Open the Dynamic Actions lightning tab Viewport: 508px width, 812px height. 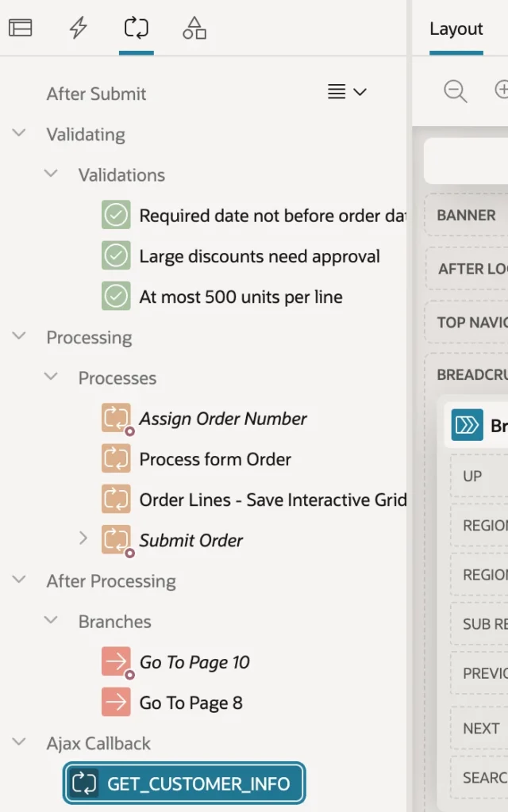(79, 28)
